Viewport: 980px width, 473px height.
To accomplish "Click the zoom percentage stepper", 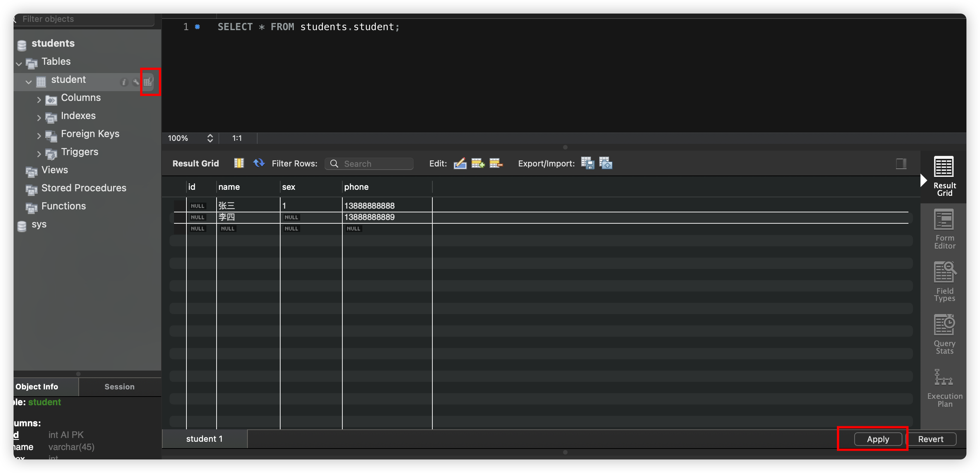I will pyautogui.click(x=210, y=138).
